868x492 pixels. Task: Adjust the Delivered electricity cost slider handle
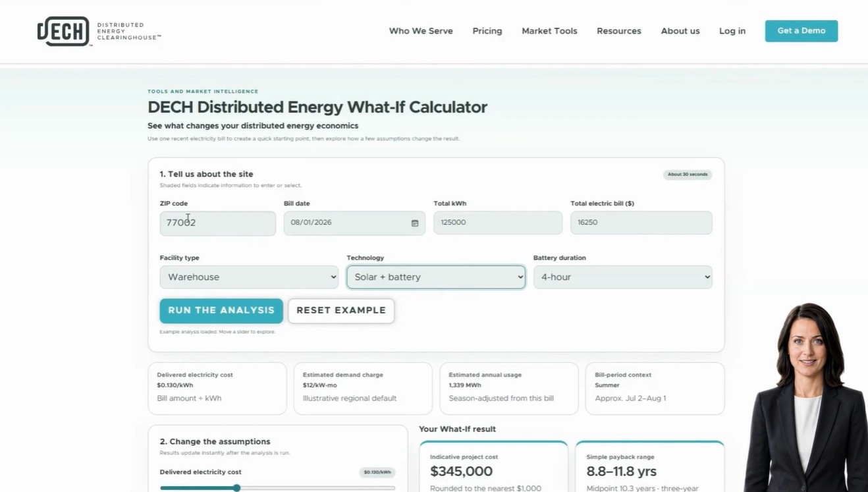click(x=236, y=488)
